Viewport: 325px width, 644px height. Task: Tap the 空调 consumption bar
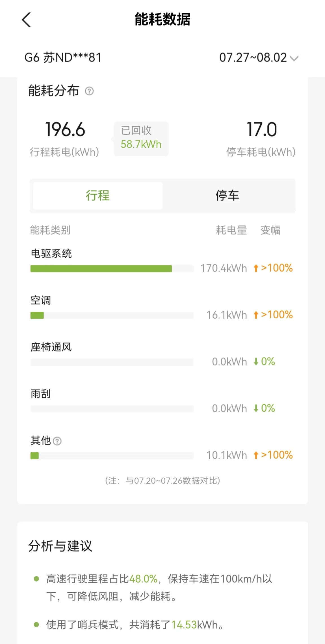pos(112,315)
